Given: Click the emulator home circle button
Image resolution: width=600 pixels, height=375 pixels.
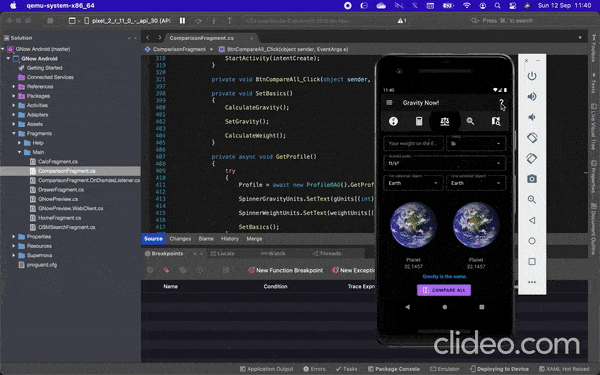Looking at the screenshot, I should click(x=532, y=241).
